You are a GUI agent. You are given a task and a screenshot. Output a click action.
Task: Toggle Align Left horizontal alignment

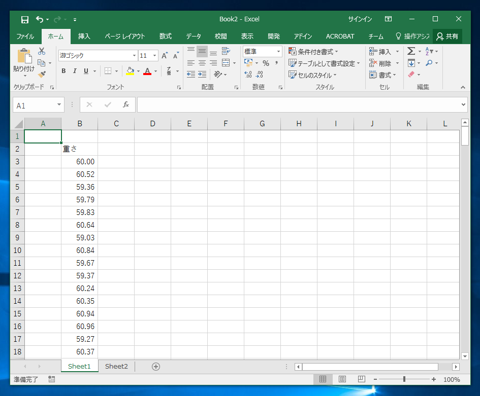click(x=191, y=63)
